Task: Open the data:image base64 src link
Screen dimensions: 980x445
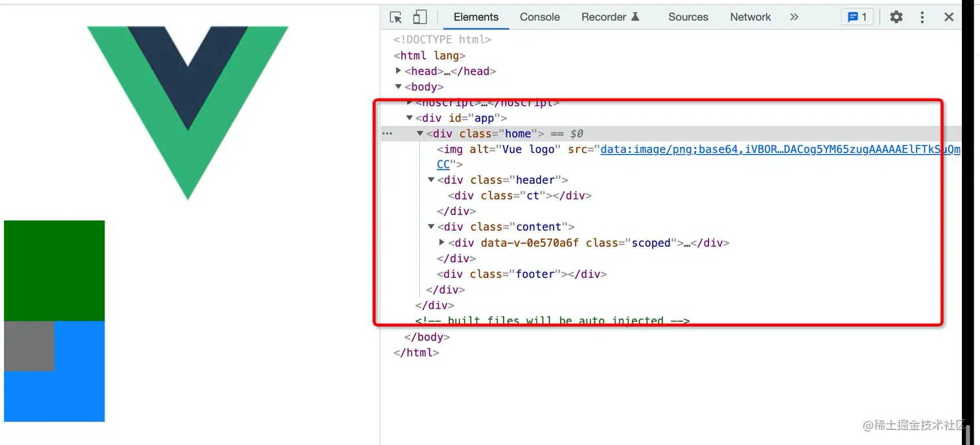Action: (780, 150)
